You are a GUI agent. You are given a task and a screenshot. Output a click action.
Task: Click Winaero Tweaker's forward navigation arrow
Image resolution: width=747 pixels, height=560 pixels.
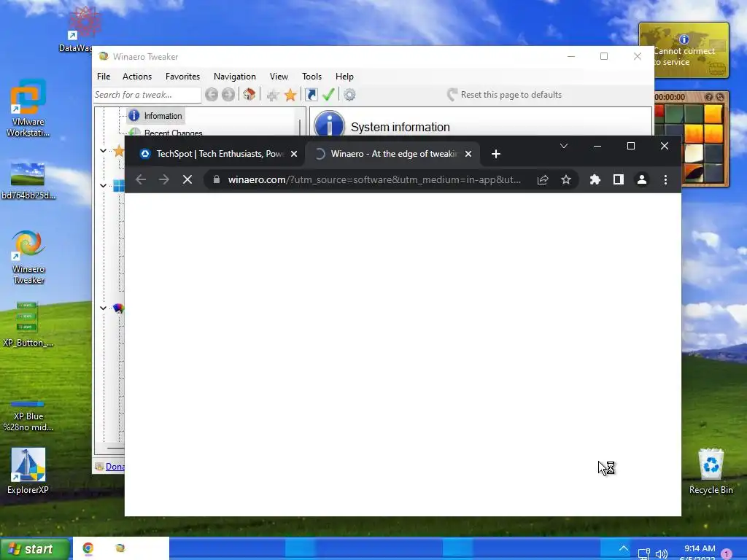pos(228,95)
